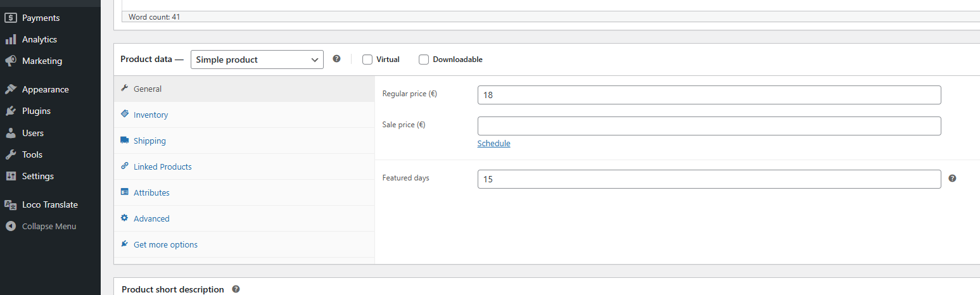
Task: Click the Schedule sale price link
Action: pos(493,143)
